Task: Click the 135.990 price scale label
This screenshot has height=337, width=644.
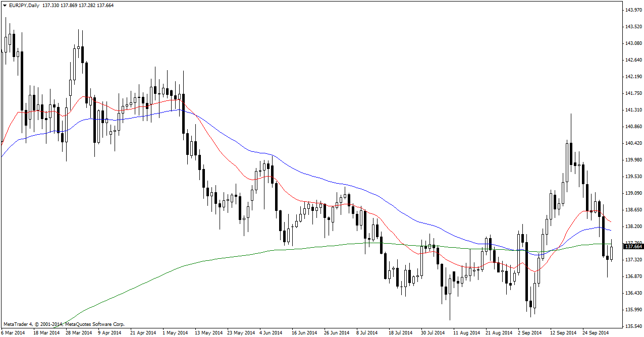Action: (633, 310)
